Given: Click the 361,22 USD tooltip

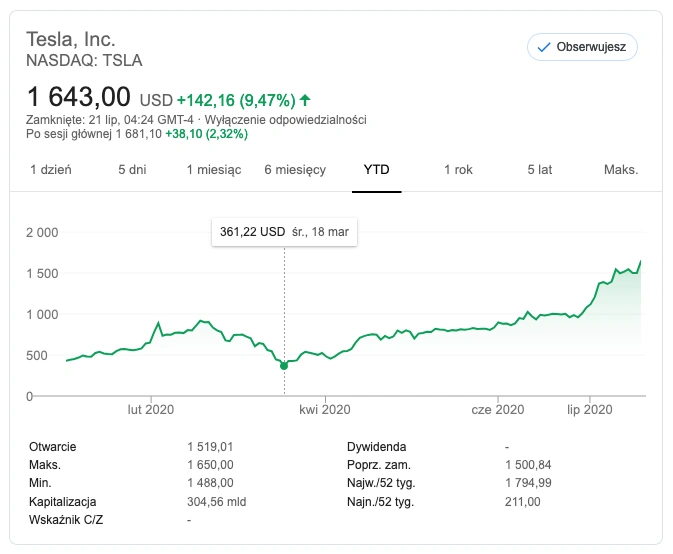Looking at the screenshot, I should coord(284,232).
